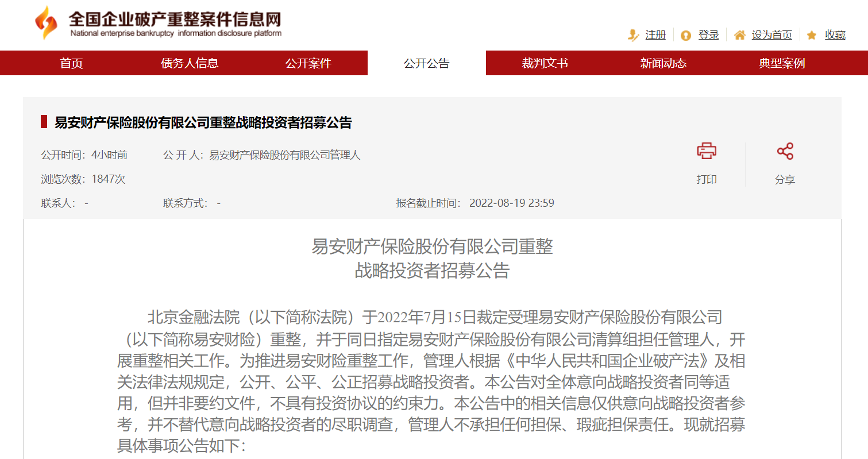The image size is (868, 459).
Task: Click the house icon for set homepage
Action: [739, 35]
